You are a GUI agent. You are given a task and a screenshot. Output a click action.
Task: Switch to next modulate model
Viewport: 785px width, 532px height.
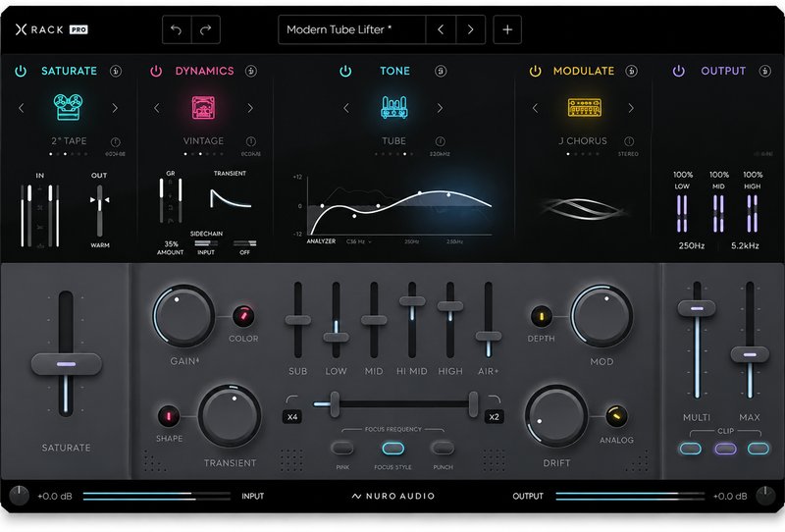pyautogui.click(x=631, y=108)
